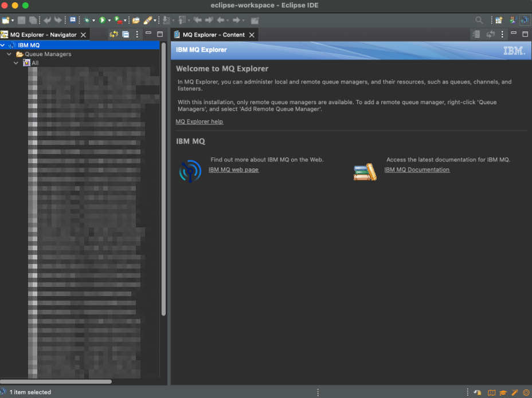Screen dimensions: 532x398
Task: Open the IBM MQ Documentation link
Action: coord(417,170)
